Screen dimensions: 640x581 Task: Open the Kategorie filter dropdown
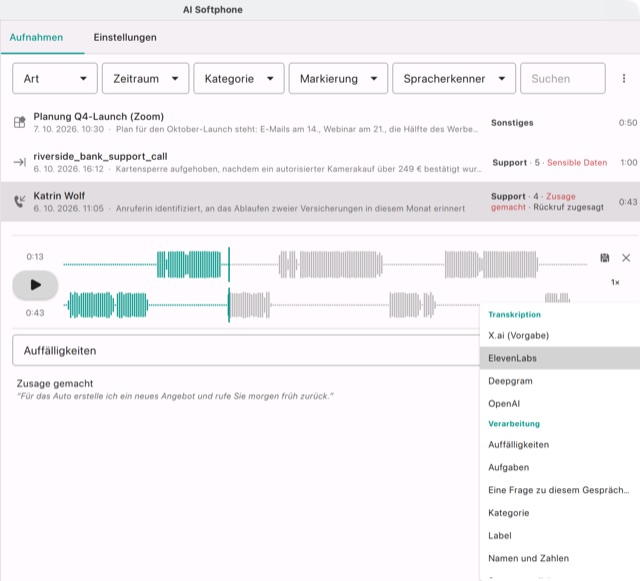click(239, 78)
